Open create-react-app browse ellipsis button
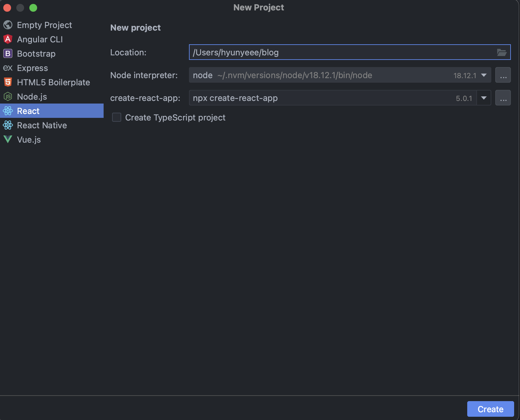 (503, 98)
